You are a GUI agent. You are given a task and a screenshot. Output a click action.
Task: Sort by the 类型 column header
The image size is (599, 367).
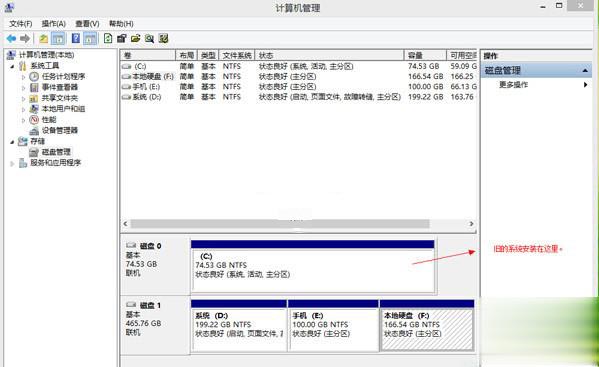208,55
